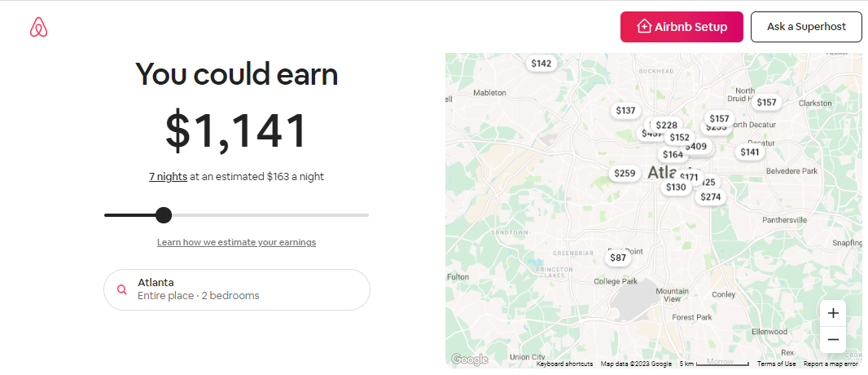Select the $141 map price marker
868x375 pixels.
coord(750,152)
